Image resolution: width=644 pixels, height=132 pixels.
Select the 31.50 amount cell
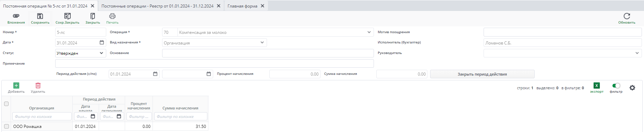180,126
